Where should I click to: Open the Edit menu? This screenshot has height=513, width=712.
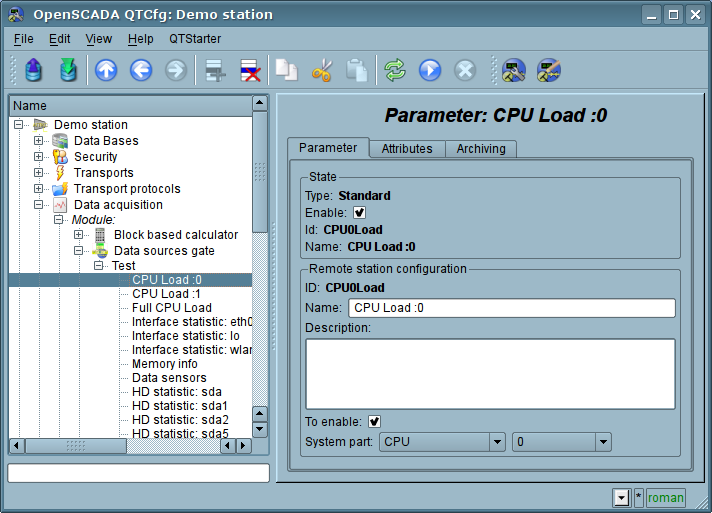(59, 39)
